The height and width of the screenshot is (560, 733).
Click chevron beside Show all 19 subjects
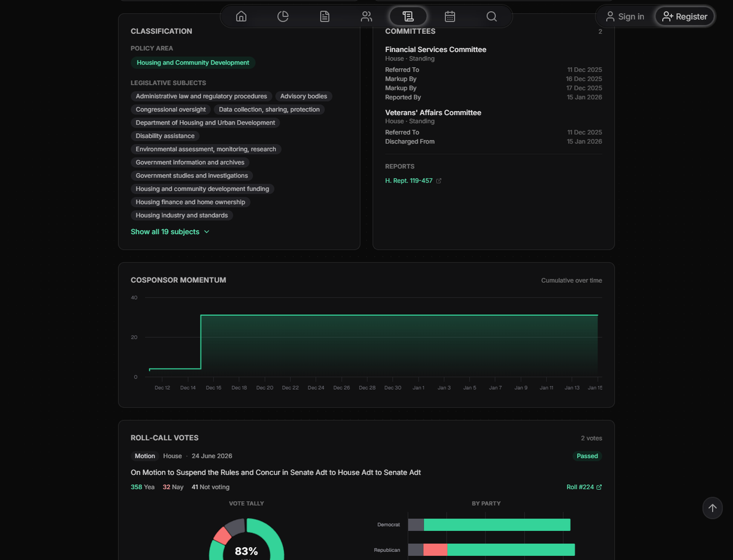(x=206, y=232)
